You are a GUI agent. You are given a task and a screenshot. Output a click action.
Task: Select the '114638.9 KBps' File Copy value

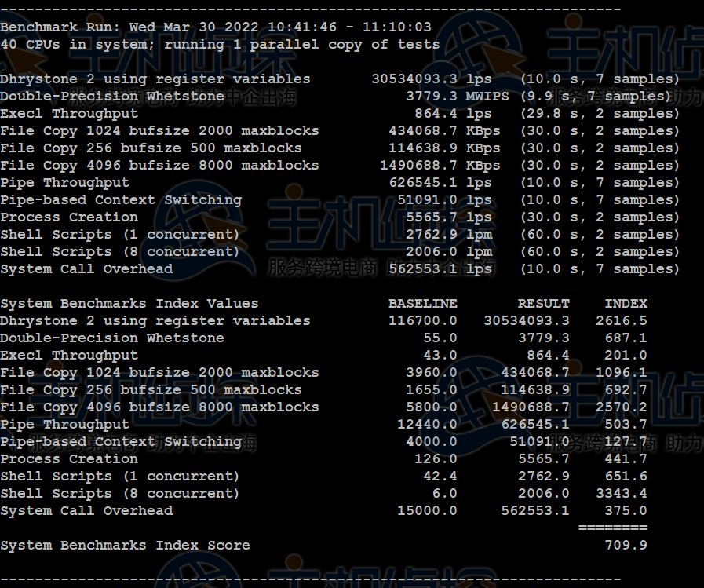click(x=444, y=148)
